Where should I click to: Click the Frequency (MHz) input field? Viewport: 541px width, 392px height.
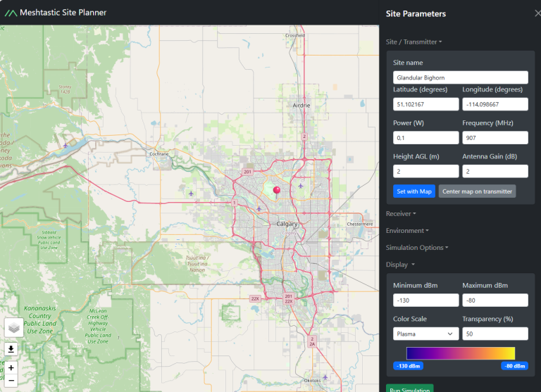pos(495,137)
